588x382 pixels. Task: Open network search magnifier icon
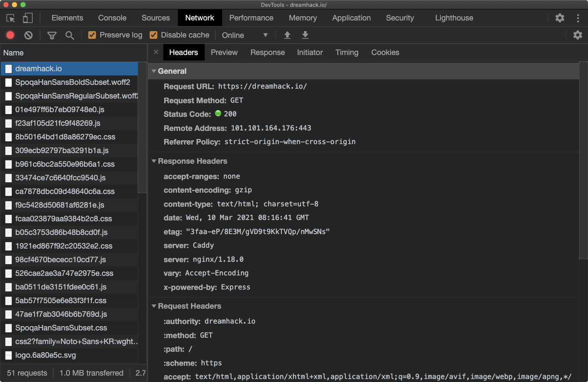(70, 35)
